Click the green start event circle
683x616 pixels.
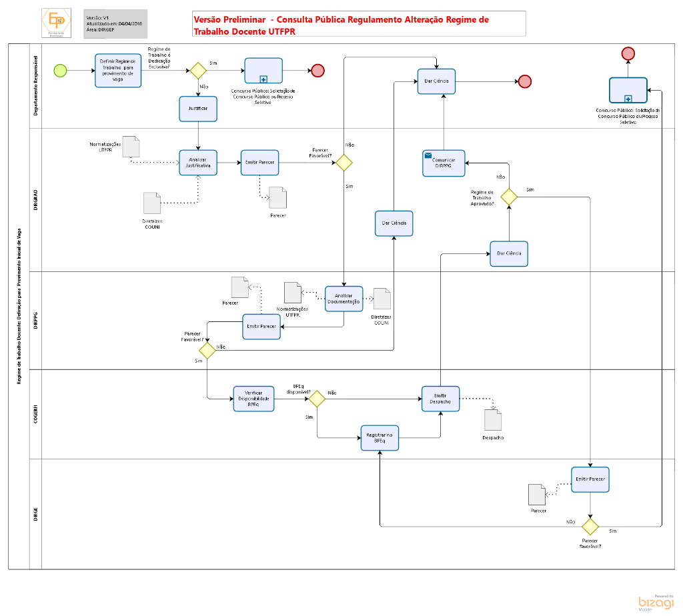tap(60, 70)
